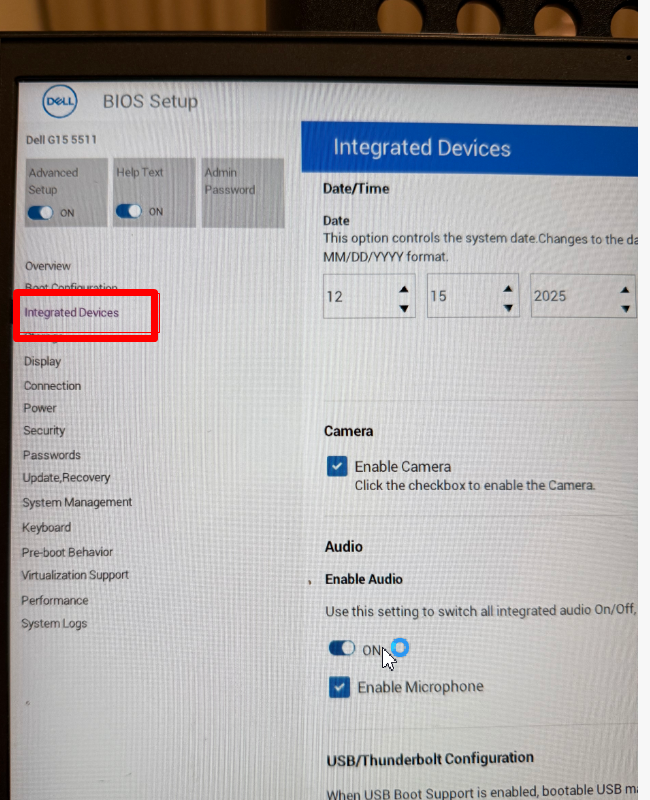This screenshot has height=800, width=650.
Task: Go to Keyboard settings
Action: point(46,527)
